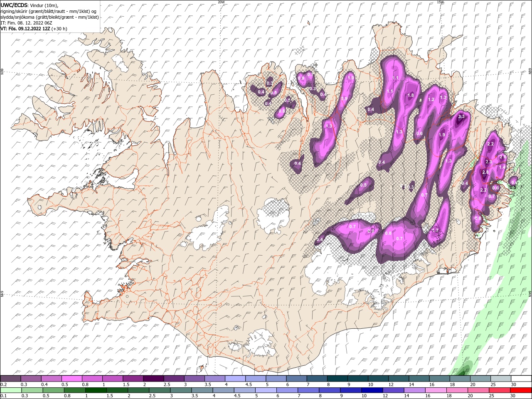
Task: Select the pink 18 rain legend swatch
Action: (457, 390)
